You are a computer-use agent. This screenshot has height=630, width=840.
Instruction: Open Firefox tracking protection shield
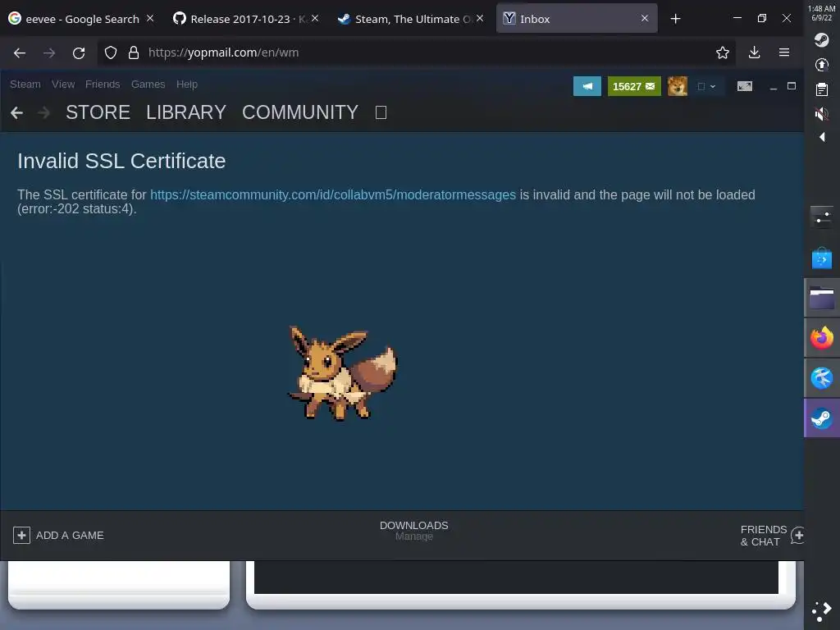pyautogui.click(x=111, y=52)
